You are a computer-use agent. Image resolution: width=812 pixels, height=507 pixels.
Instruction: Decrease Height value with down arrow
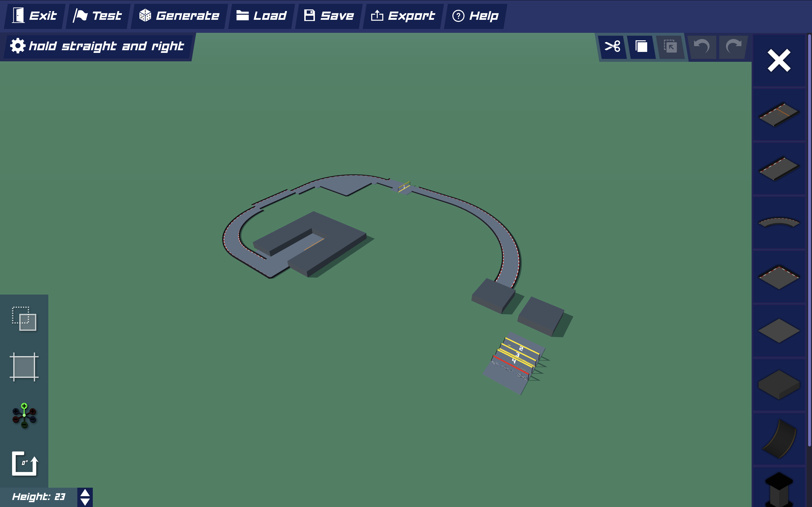click(x=85, y=502)
